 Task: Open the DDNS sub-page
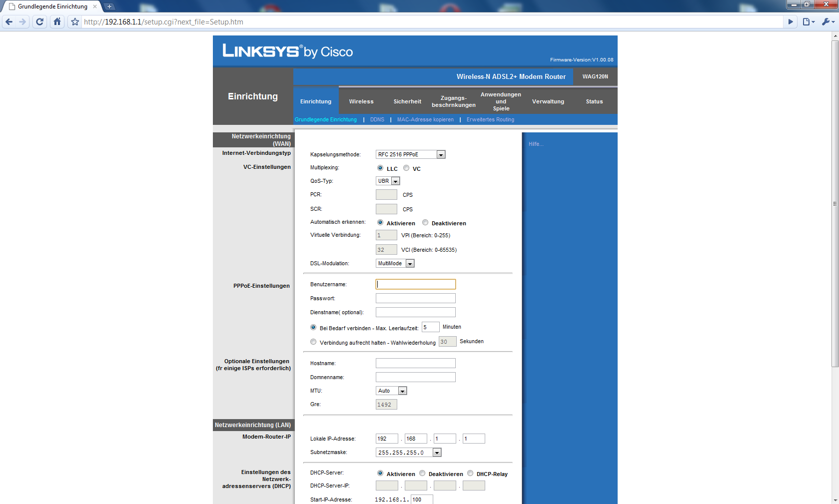377,119
